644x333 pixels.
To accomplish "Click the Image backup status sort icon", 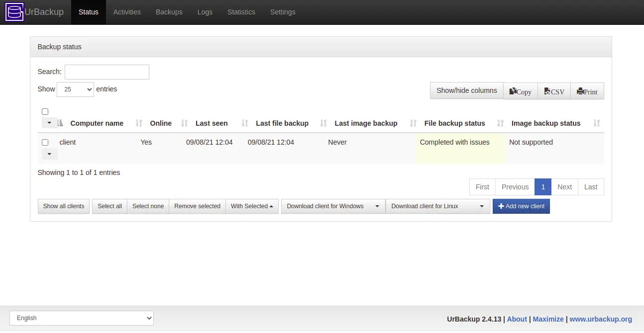I will [x=597, y=123].
